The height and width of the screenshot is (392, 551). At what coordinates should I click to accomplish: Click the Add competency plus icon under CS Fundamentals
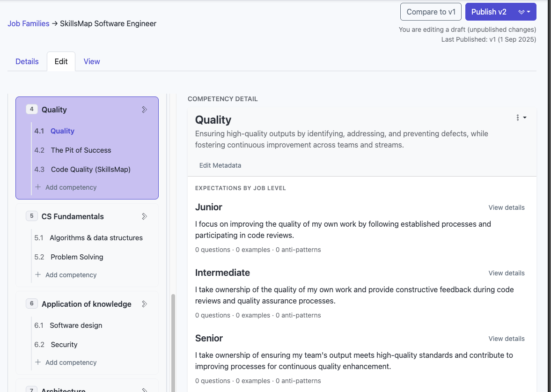(38, 275)
